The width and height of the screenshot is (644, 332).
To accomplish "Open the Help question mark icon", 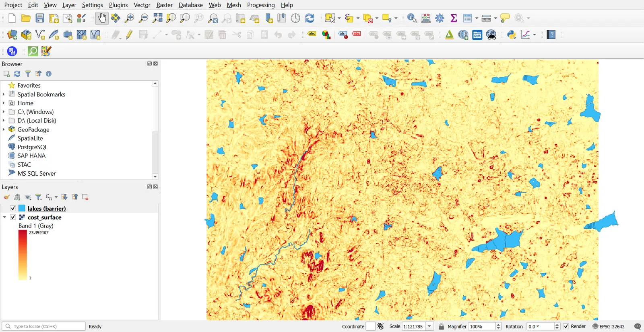I will tap(551, 35).
